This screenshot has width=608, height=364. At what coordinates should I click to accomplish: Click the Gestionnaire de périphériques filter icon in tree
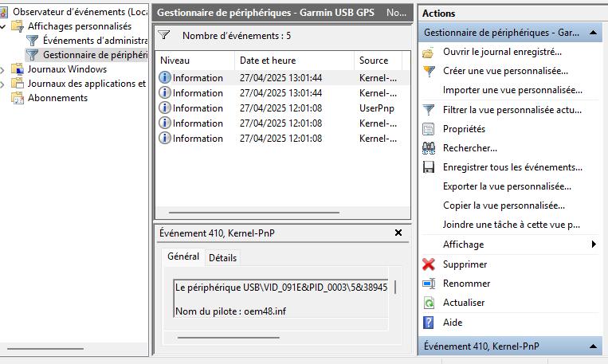[32, 55]
